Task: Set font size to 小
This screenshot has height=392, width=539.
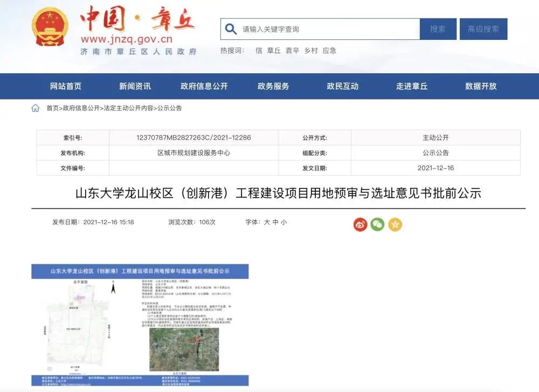Action: (x=284, y=222)
